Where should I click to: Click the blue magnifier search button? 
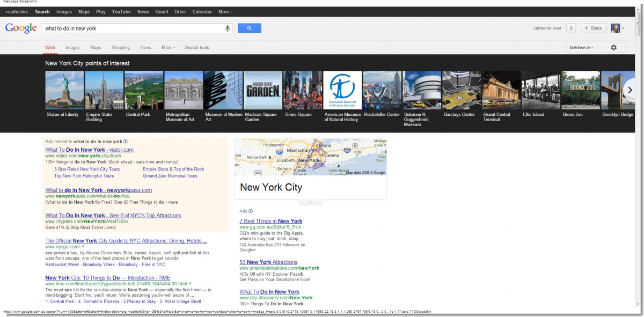[249, 28]
